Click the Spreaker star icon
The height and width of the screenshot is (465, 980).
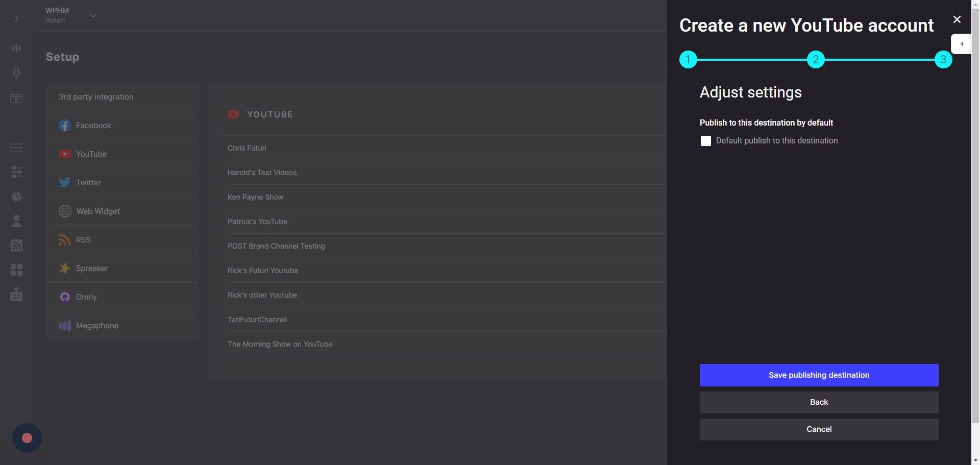[x=64, y=268]
